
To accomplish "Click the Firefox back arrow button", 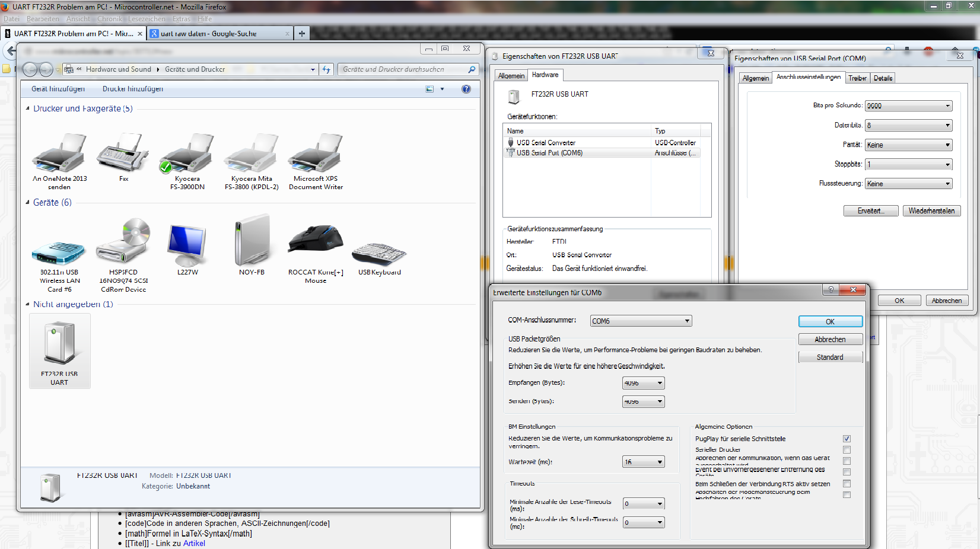I will point(11,51).
